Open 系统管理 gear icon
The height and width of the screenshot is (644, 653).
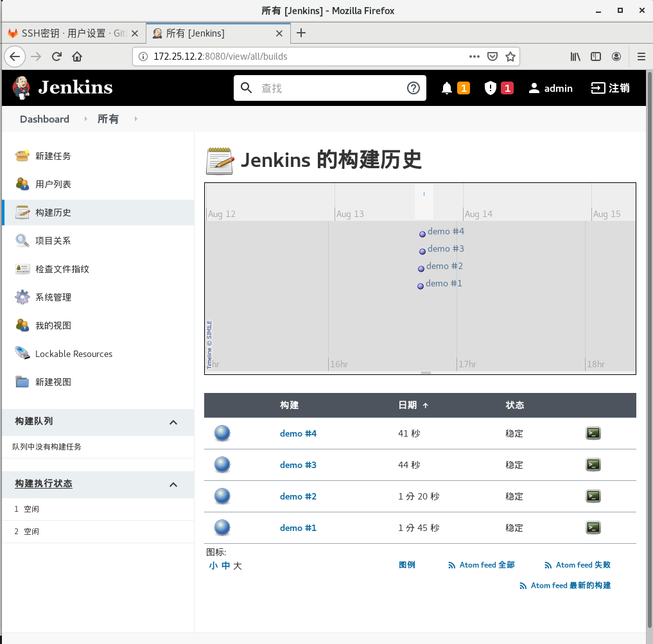tap(22, 297)
